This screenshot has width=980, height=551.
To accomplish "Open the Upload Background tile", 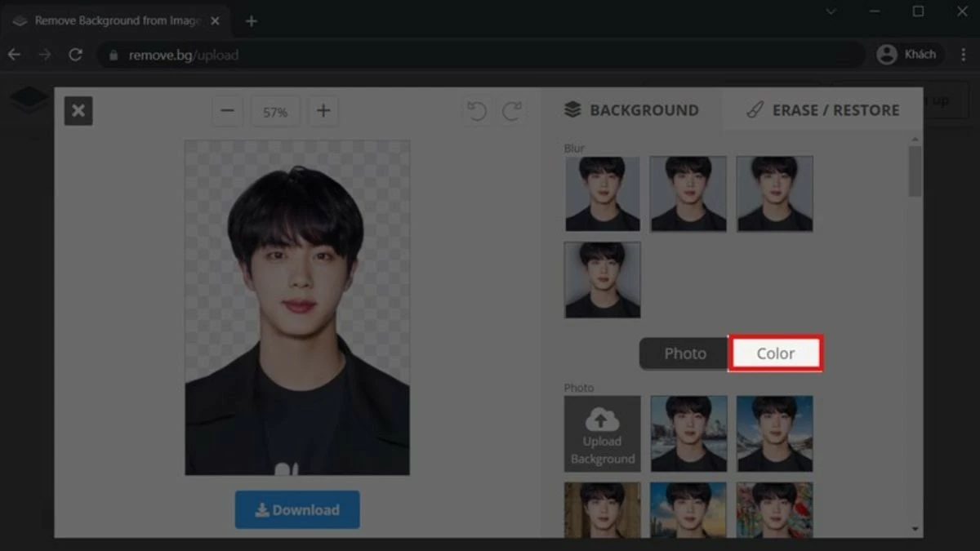I will pos(602,433).
